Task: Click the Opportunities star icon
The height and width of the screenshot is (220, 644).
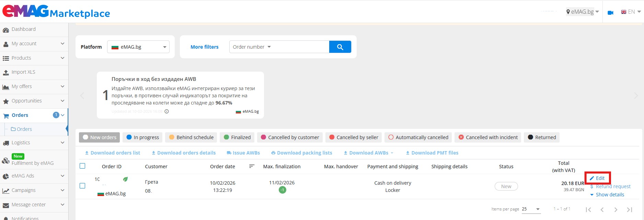Action: click(6, 101)
